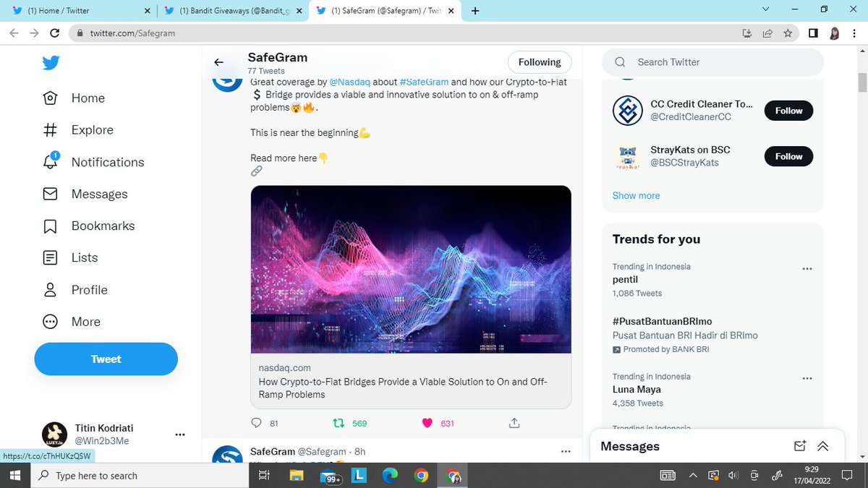This screenshot has height=488, width=868.
Task: Reply to the tweet with 81 comments
Action: tap(265, 423)
